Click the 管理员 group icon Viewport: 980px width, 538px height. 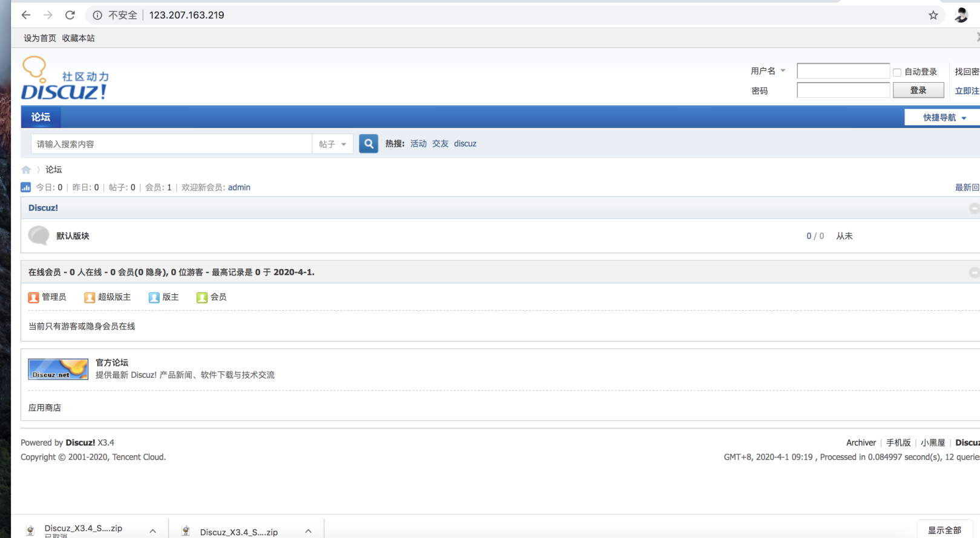[34, 297]
